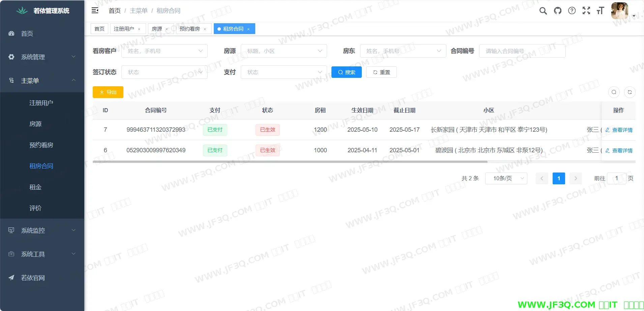Viewport: 644px width, 311px height.
Task: Click the user avatar picture
Action: tap(619, 11)
